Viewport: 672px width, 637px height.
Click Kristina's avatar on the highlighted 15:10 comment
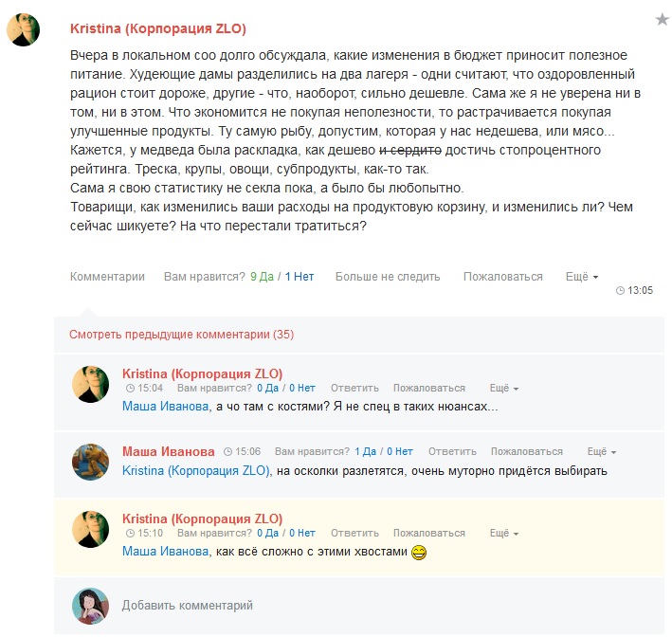pyautogui.click(x=90, y=529)
